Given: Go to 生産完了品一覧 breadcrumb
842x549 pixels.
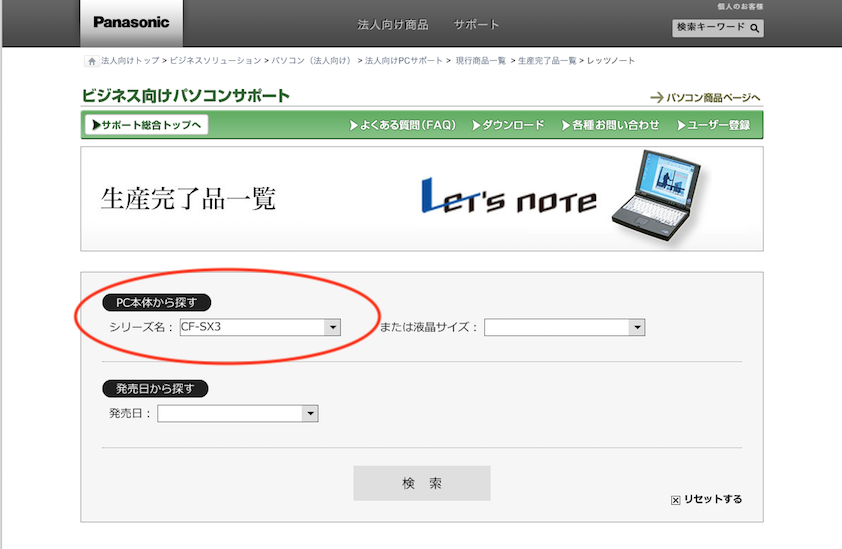Looking at the screenshot, I should pyautogui.click(x=547, y=61).
